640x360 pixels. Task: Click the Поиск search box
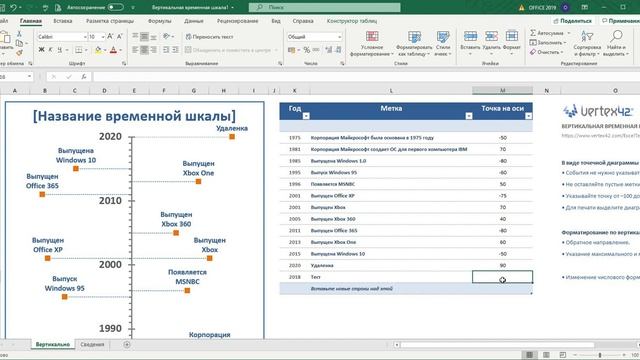tap(324, 7)
